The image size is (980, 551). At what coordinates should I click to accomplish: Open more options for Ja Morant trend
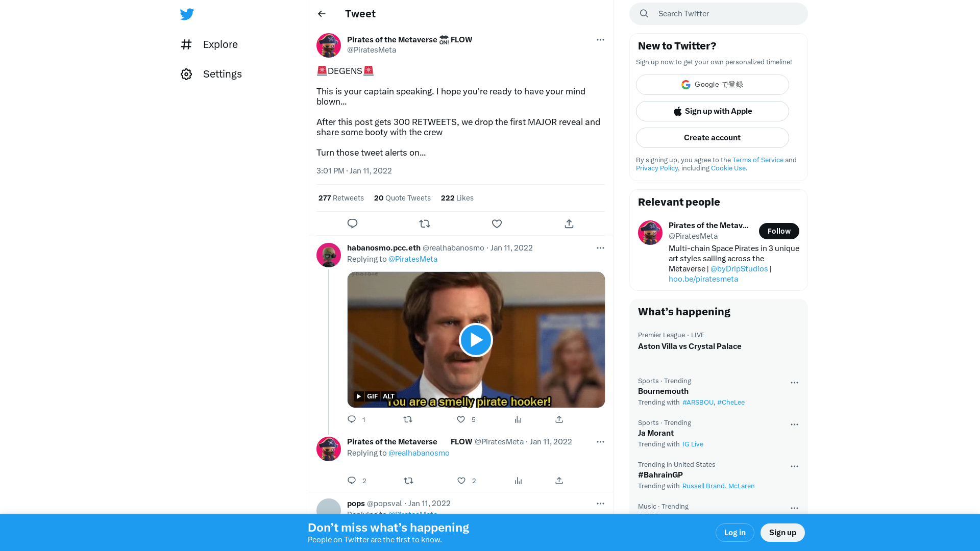coord(794,424)
